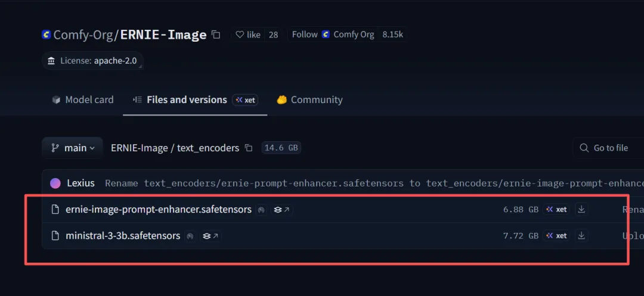Follow Comfy Org
This screenshot has height=296, width=644.
coord(333,35)
